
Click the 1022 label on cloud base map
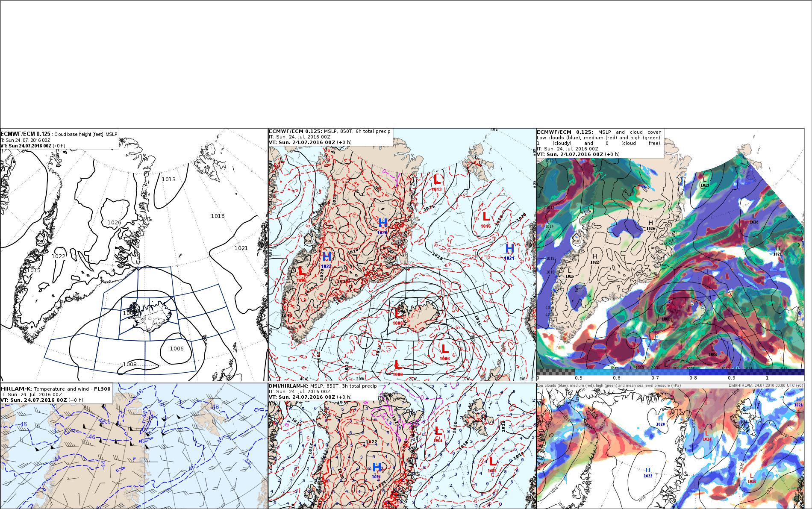click(59, 256)
